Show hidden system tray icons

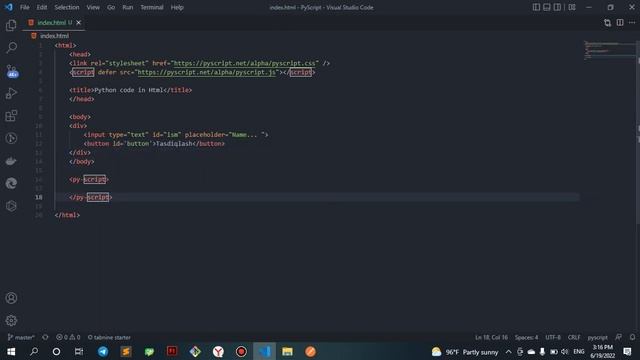click(508, 351)
